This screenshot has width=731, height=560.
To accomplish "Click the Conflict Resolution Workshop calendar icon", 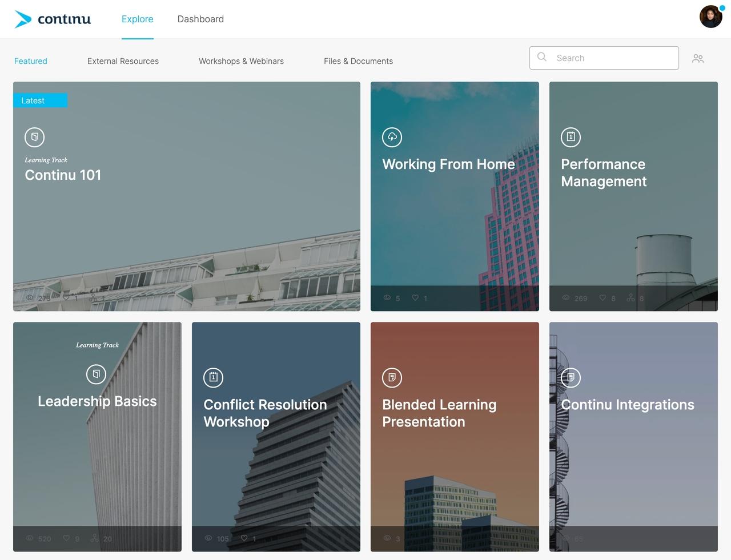I will pos(214,377).
